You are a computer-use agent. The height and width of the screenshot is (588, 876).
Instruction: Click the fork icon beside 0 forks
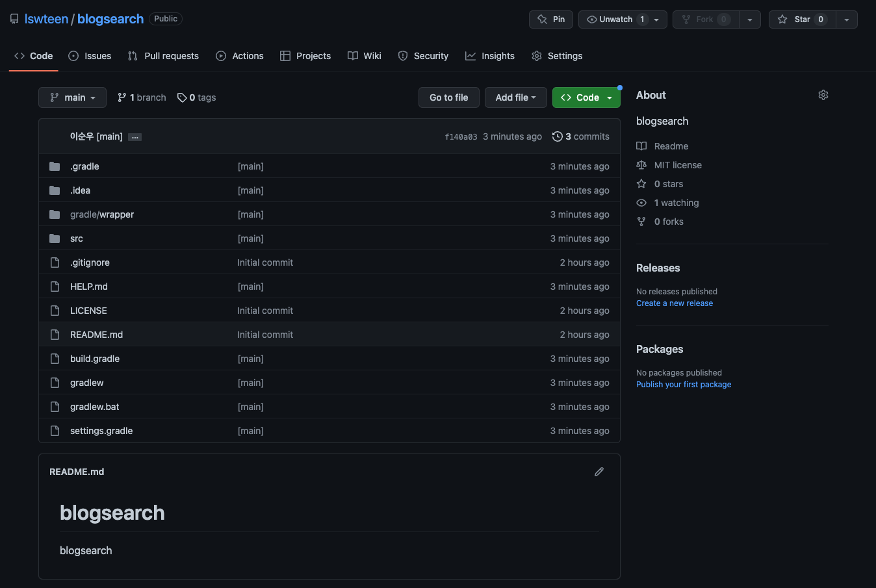coord(641,222)
